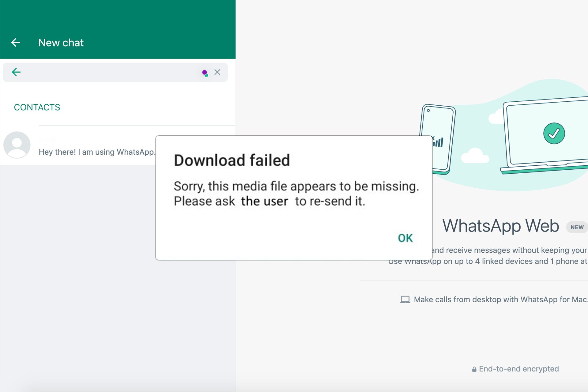Click the 'New chat' header title
This screenshot has height=392, width=588.
pyautogui.click(x=61, y=43)
